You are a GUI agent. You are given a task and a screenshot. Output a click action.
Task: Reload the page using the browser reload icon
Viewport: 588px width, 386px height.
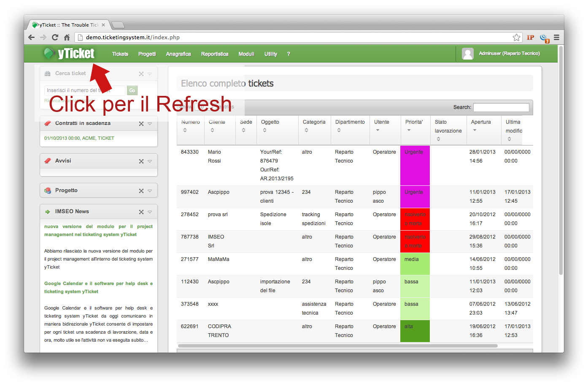tap(55, 38)
